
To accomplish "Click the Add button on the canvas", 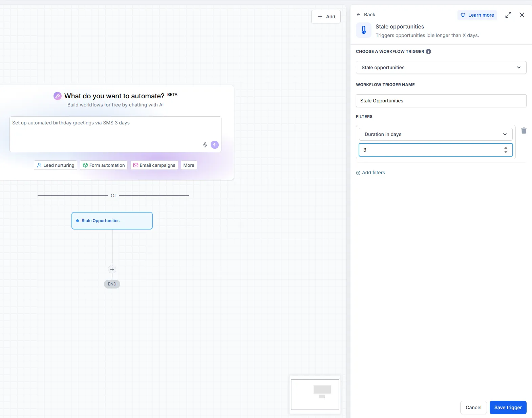I will click(326, 17).
